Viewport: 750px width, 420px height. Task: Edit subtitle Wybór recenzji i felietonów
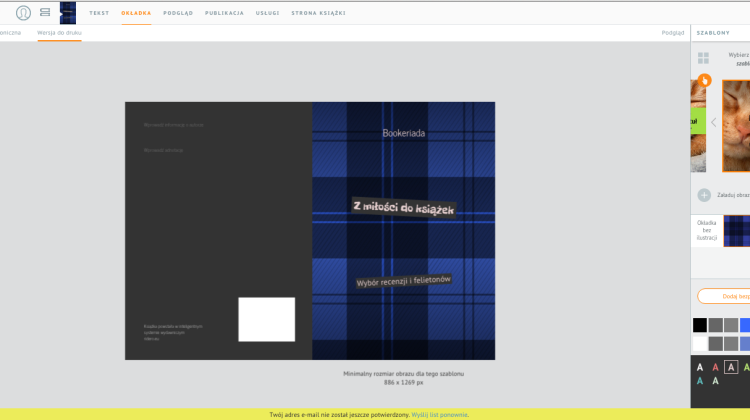coord(404,281)
